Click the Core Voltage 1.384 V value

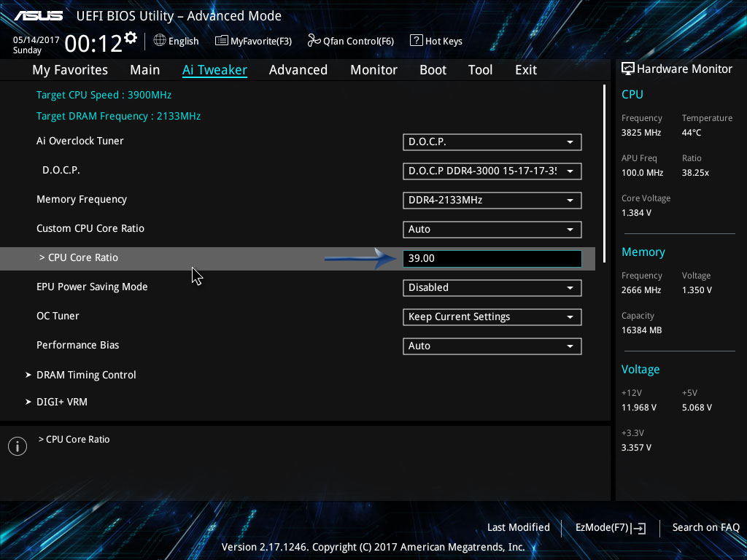click(636, 213)
